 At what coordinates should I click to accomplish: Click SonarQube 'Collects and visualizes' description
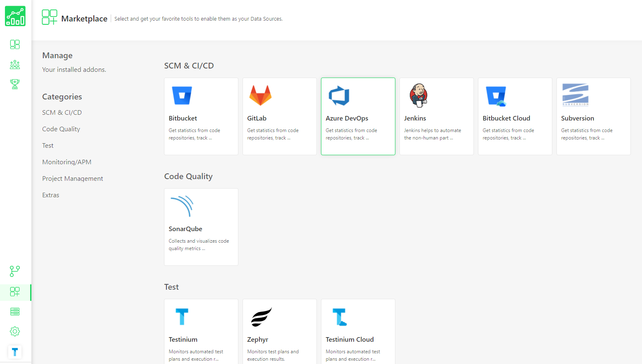coord(199,245)
